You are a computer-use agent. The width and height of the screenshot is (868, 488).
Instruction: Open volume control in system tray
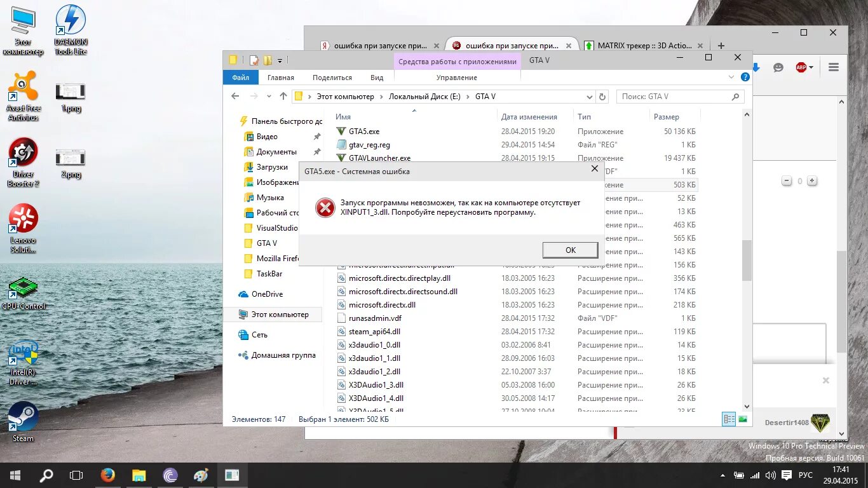(771, 475)
